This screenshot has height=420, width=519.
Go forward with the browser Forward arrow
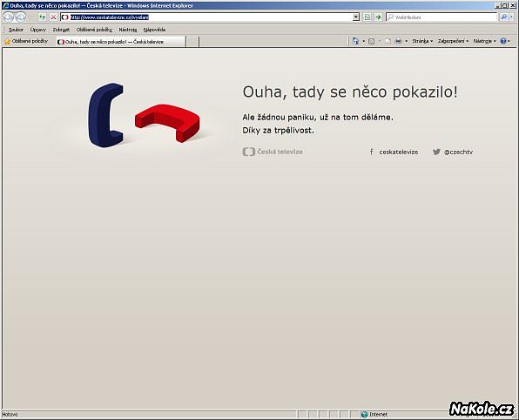pos(21,17)
